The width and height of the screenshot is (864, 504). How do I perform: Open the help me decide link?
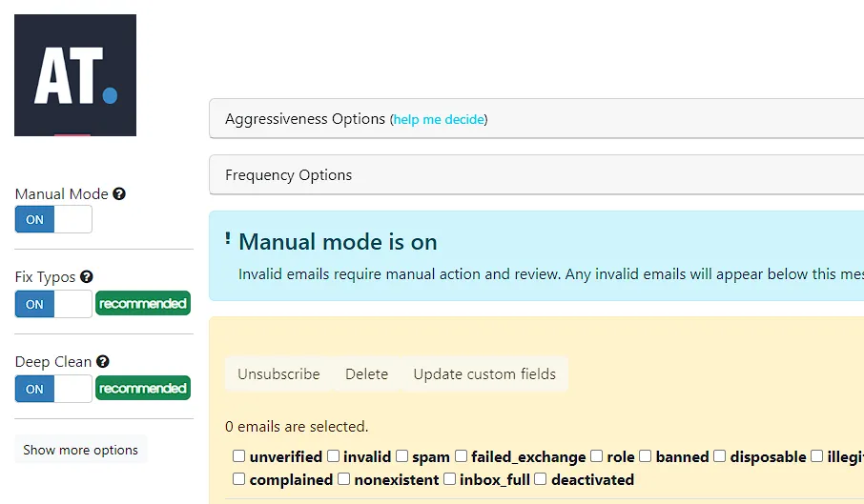coord(439,119)
